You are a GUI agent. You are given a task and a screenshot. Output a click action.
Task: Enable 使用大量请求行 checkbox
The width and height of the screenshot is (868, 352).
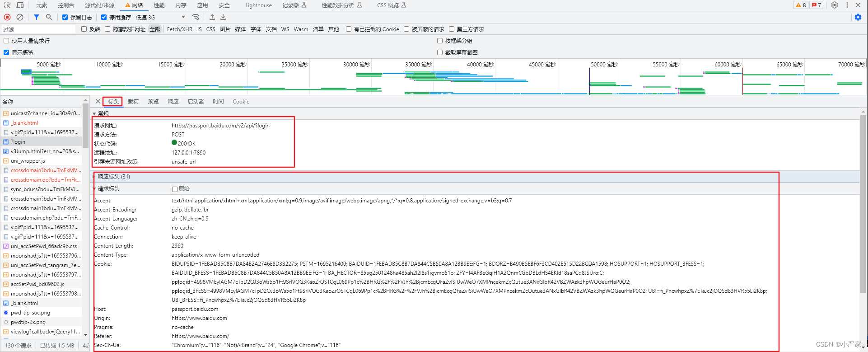[6, 41]
